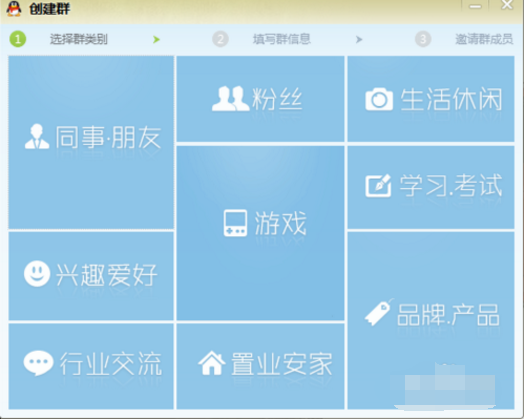Click the green arrow after step one
This screenshot has width=524, height=419.
click(x=156, y=39)
